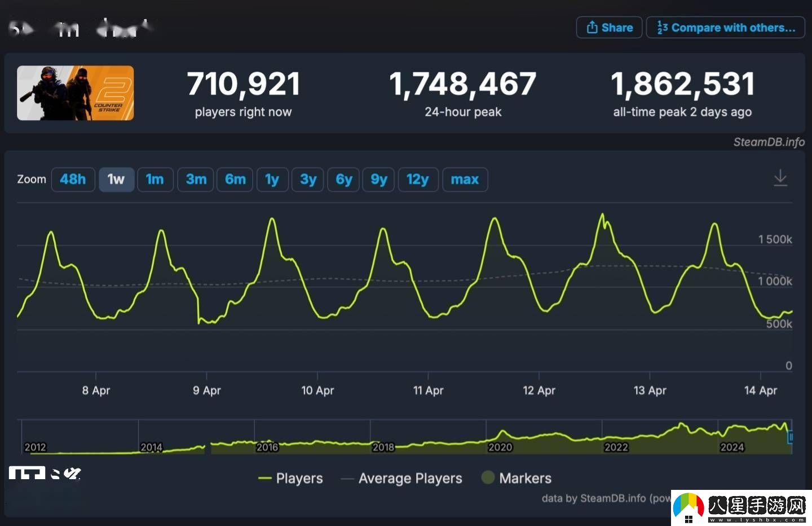Switch to the 48h zoom tab
The width and height of the screenshot is (812, 526).
(73, 179)
